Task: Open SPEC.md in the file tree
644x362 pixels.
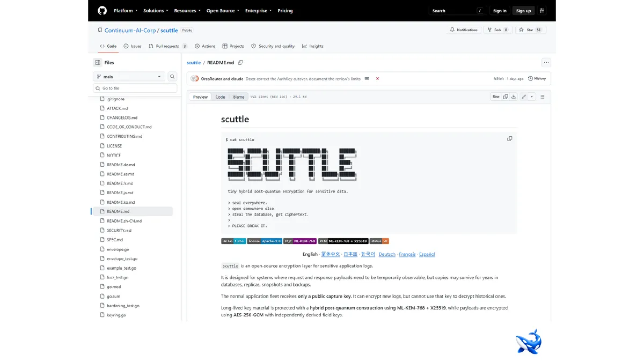Action: click(x=115, y=240)
